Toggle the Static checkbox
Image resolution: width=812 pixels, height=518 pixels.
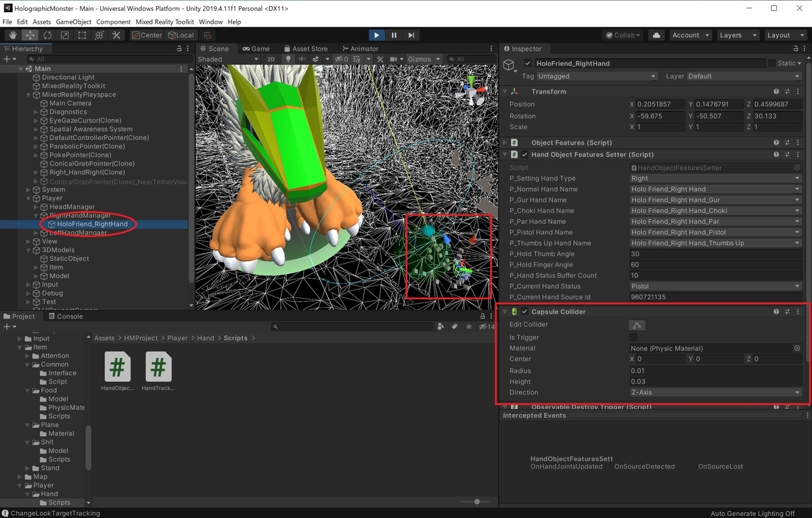point(772,63)
